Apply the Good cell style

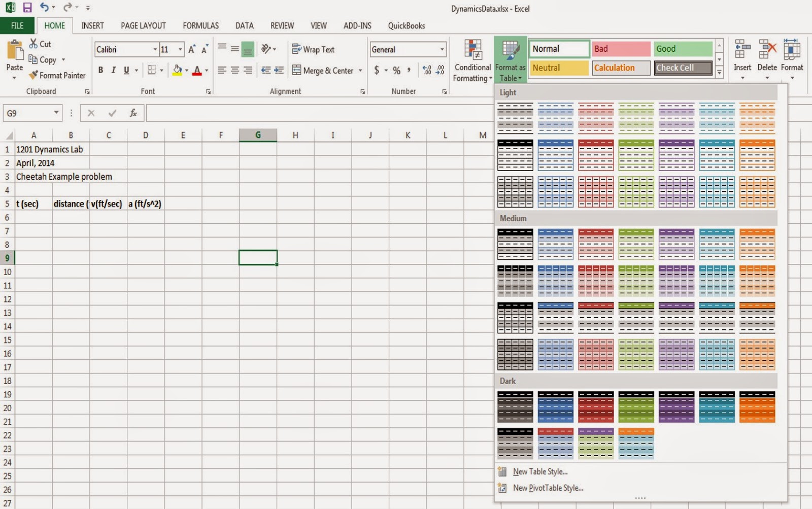[x=682, y=48]
